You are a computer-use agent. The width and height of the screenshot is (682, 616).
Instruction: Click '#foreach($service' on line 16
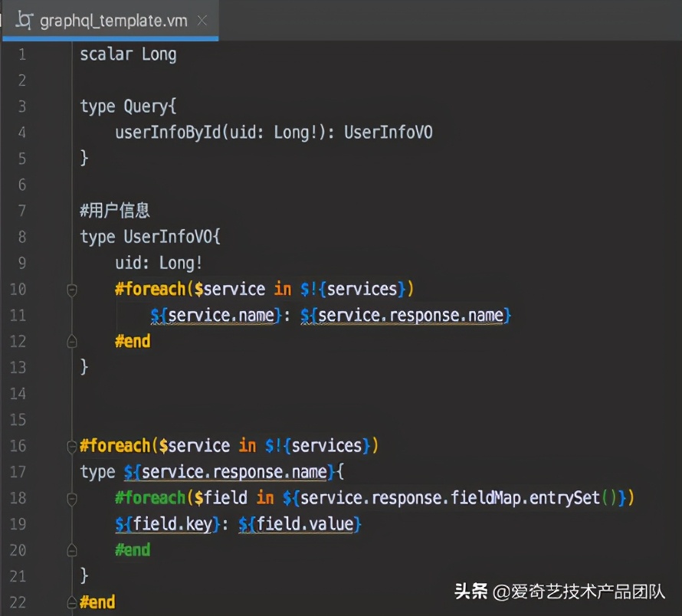(x=155, y=446)
